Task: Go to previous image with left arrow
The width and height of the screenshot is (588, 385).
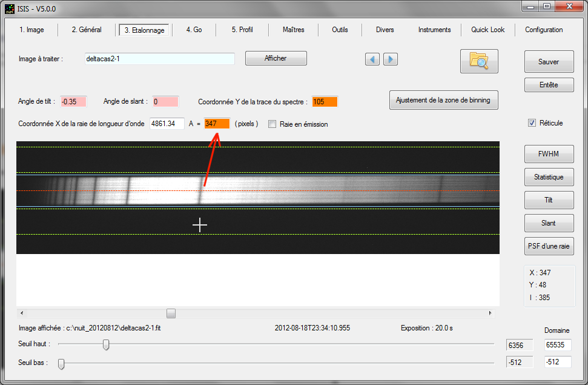Action: 372,59
